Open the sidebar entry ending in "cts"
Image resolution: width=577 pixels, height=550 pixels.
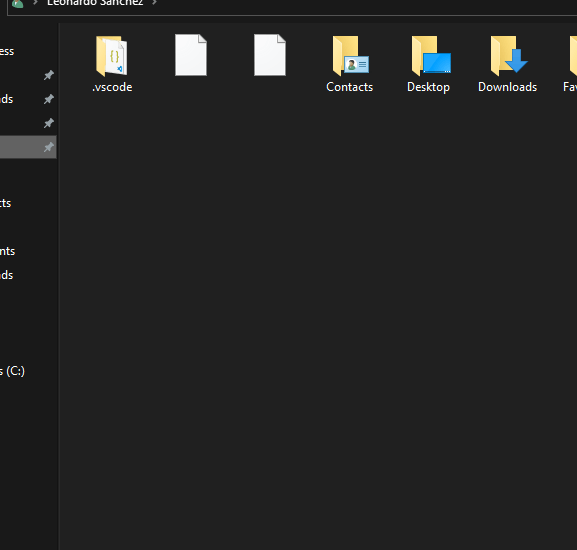coord(6,203)
